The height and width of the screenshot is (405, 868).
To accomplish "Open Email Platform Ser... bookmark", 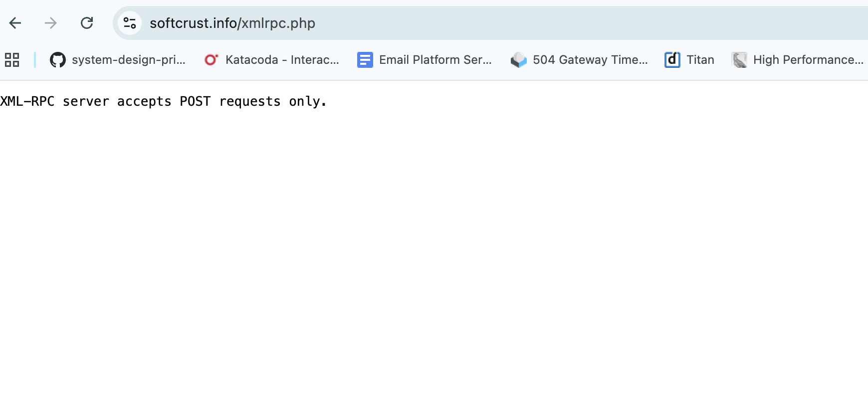I will (425, 60).
